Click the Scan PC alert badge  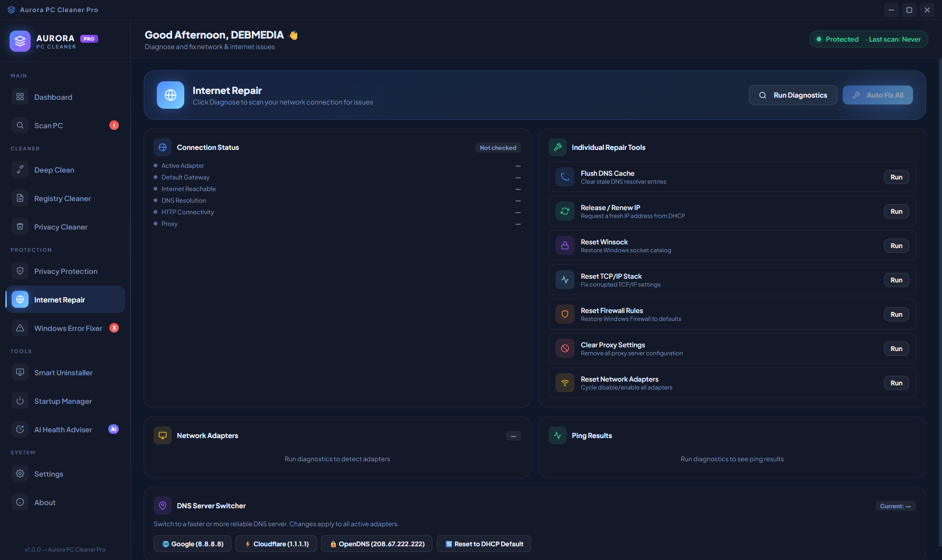tap(114, 126)
